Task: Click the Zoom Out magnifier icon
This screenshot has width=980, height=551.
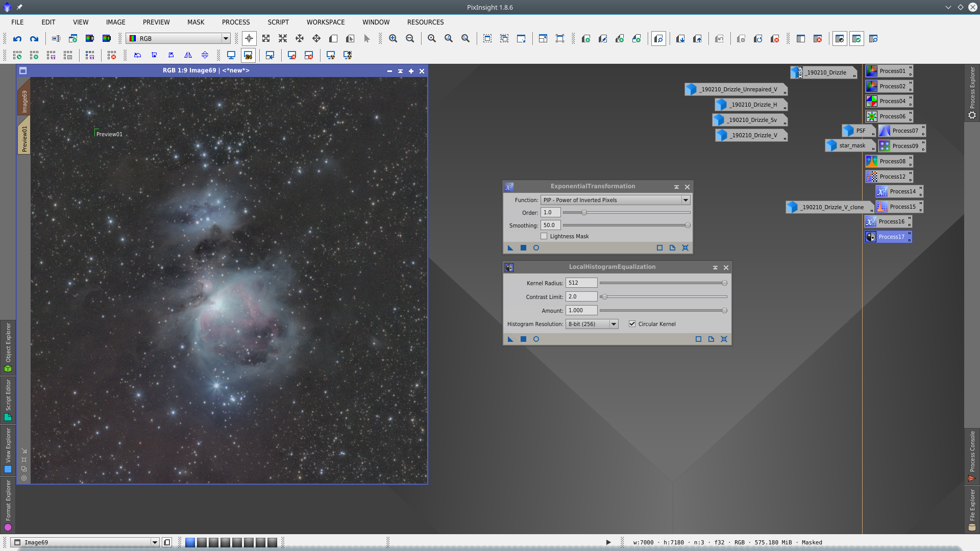Action: tap(410, 39)
